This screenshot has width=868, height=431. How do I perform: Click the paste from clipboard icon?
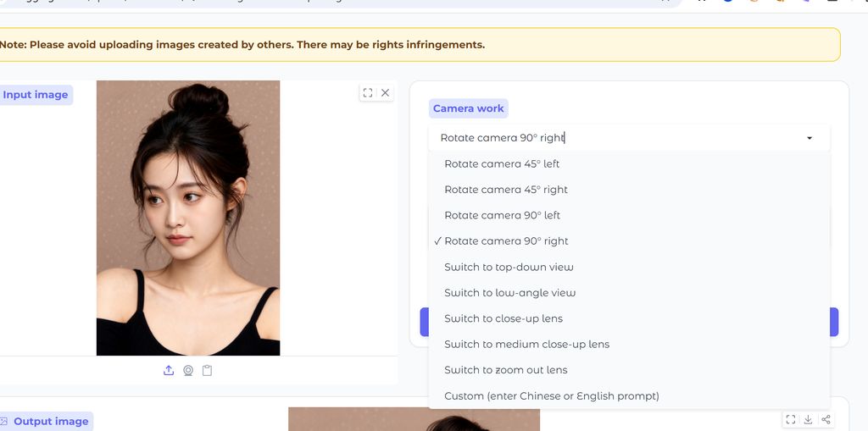pyautogui.click(x=207, y=370)
